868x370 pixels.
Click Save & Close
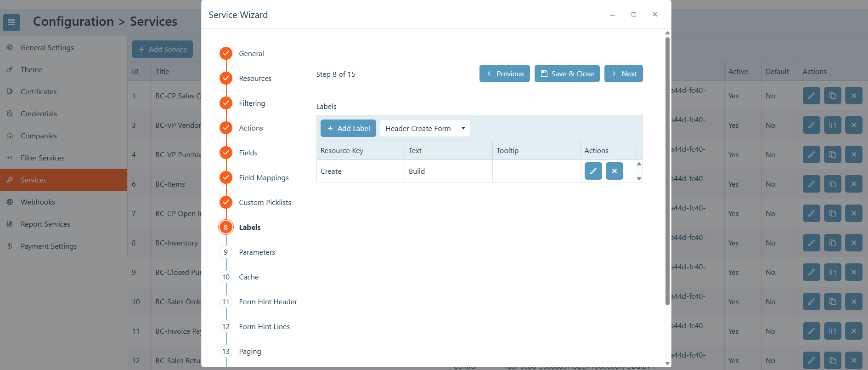(567, 74)
